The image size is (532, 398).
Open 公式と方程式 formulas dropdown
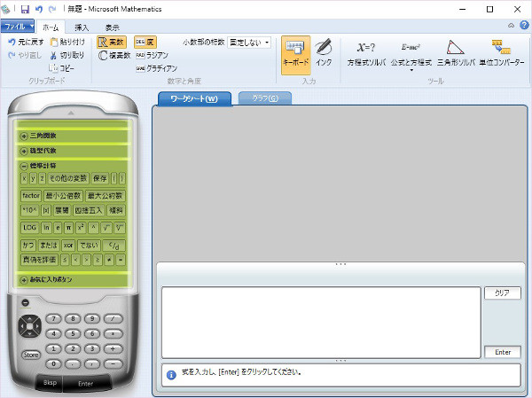point(411,56)
